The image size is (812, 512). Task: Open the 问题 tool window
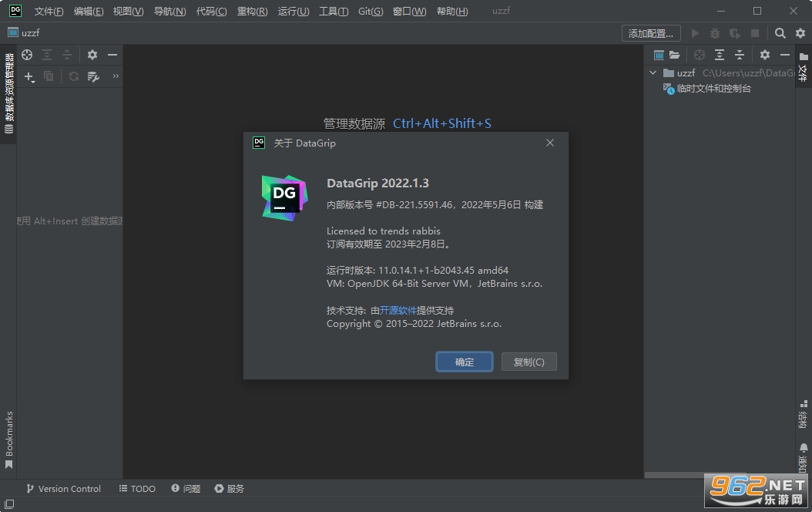186,489
